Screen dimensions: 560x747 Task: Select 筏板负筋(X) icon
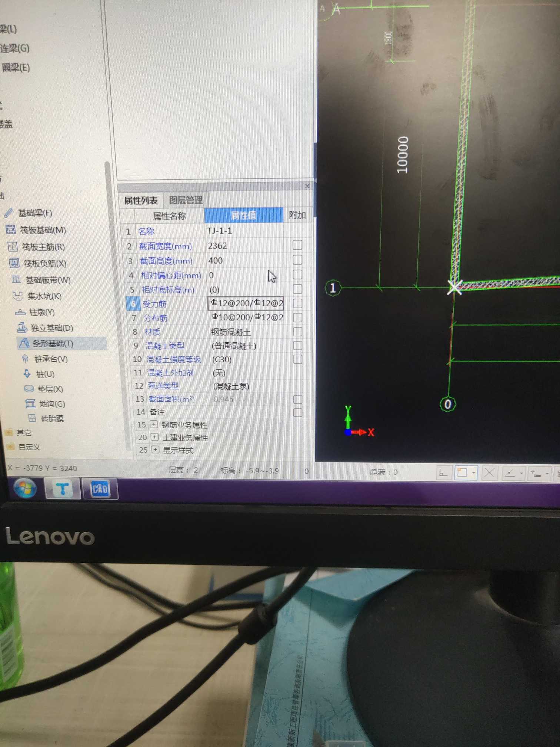[x=14, y=263]
